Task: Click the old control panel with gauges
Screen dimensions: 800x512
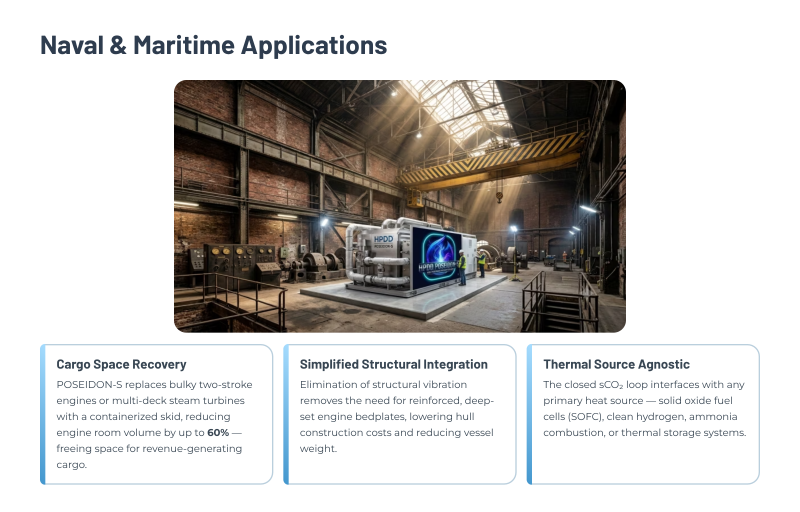Action: [232, 264]
